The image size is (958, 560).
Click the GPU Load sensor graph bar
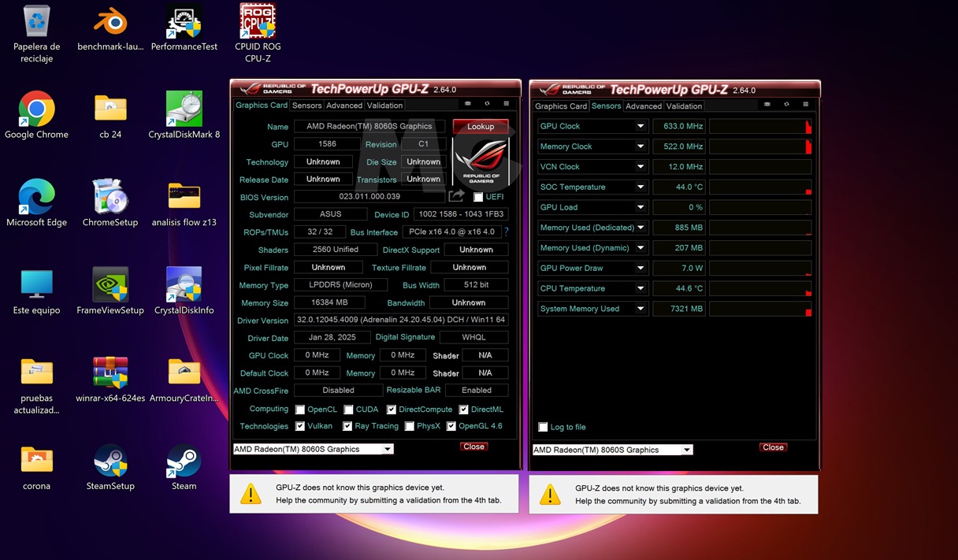760,206
